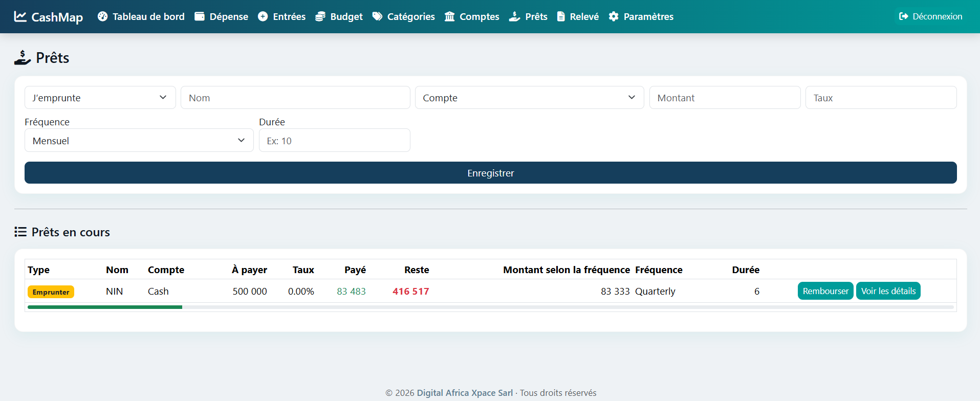The width and height of the screenshot is (980, 401).
Task: Click the Paramètres gear icon
Action: tap(614, 16)
